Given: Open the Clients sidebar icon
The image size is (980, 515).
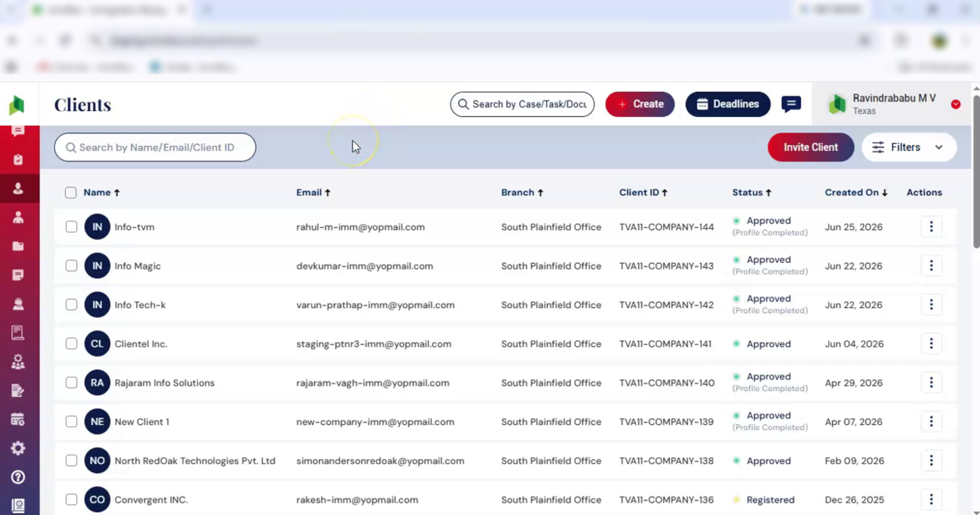Looking at the screenshot, I should 18,188.
